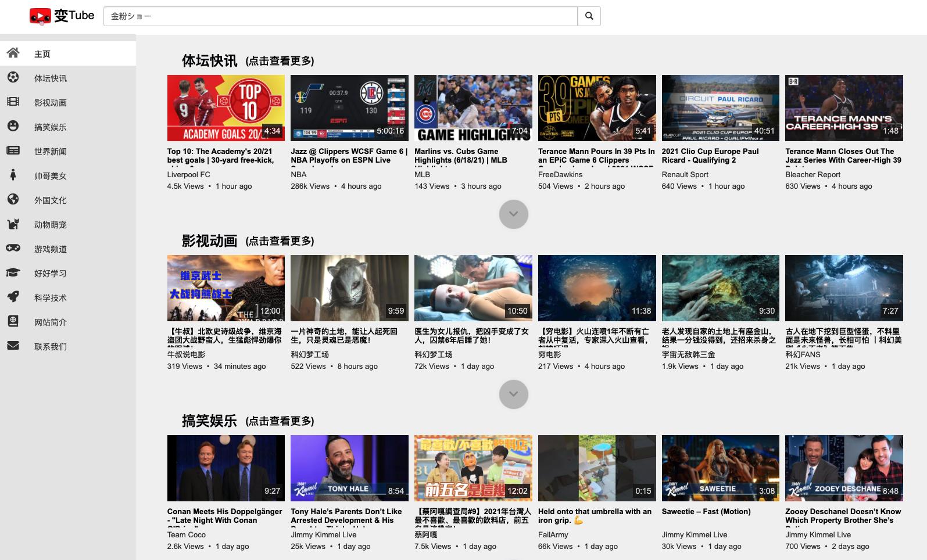Open 2021 Clio Cup Europe Paul Ricard title
927x560 pixels.
(x=720, y=156)
